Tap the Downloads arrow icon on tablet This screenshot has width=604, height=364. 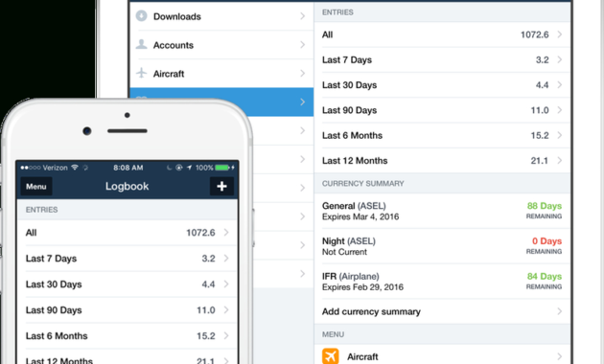pos(141,15)
